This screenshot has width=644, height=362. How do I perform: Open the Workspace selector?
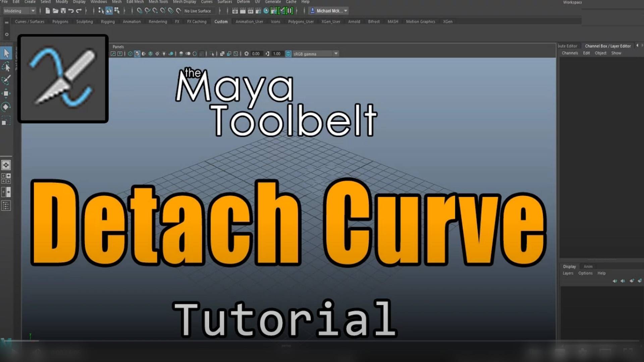click(x=572, y=2)
